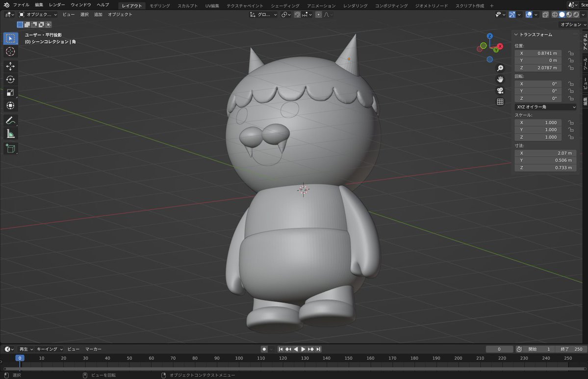Select the Move tool

[x=10, y=66]
